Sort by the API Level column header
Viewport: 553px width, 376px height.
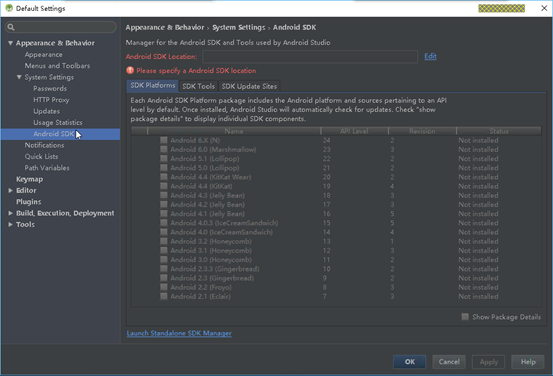tap(354, 131)
